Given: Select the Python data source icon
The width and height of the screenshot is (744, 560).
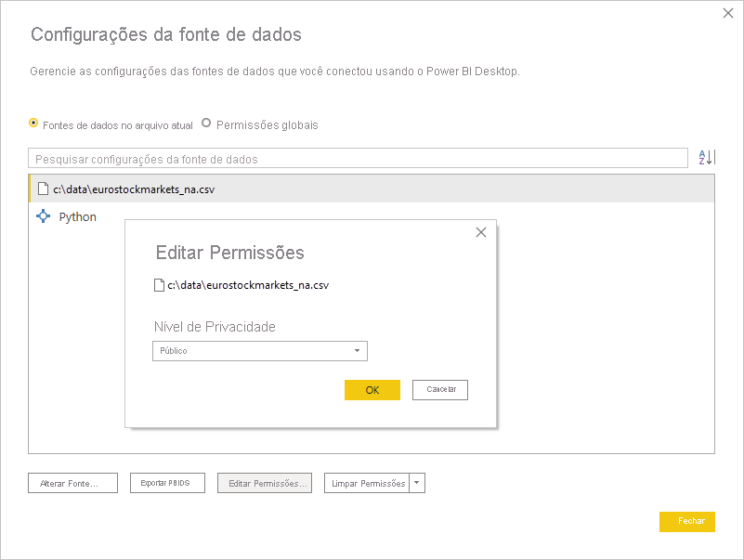Looking at the screenshot, I should pyautogui.click(x=43, y=216).
